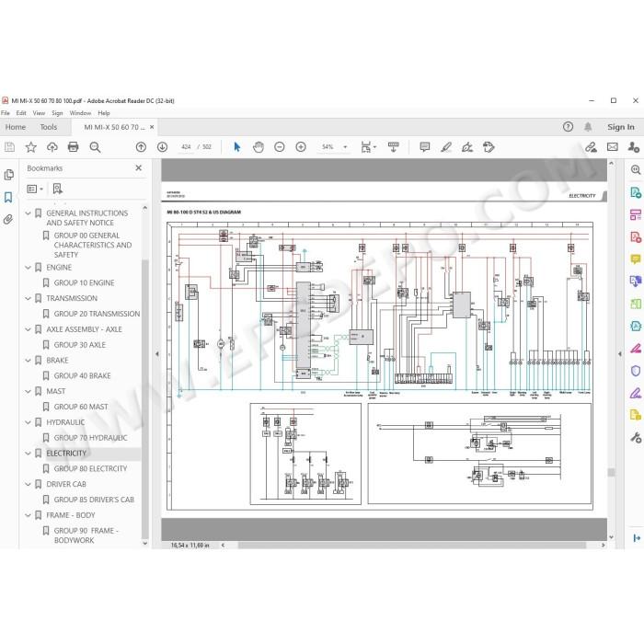The height and width of the screenshot is (644, 644).
Task: Open the Page thumbnails panel
Action: (8, 175)
